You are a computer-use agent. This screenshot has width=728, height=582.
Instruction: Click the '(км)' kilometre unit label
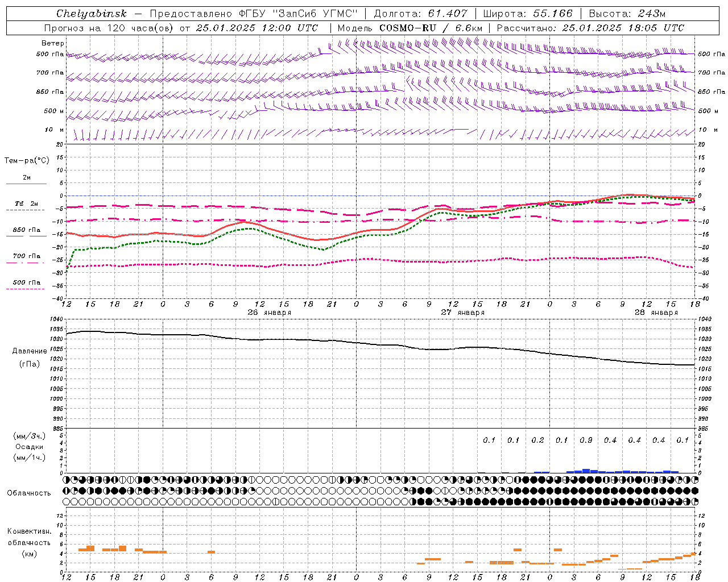[x=29, y=554]
